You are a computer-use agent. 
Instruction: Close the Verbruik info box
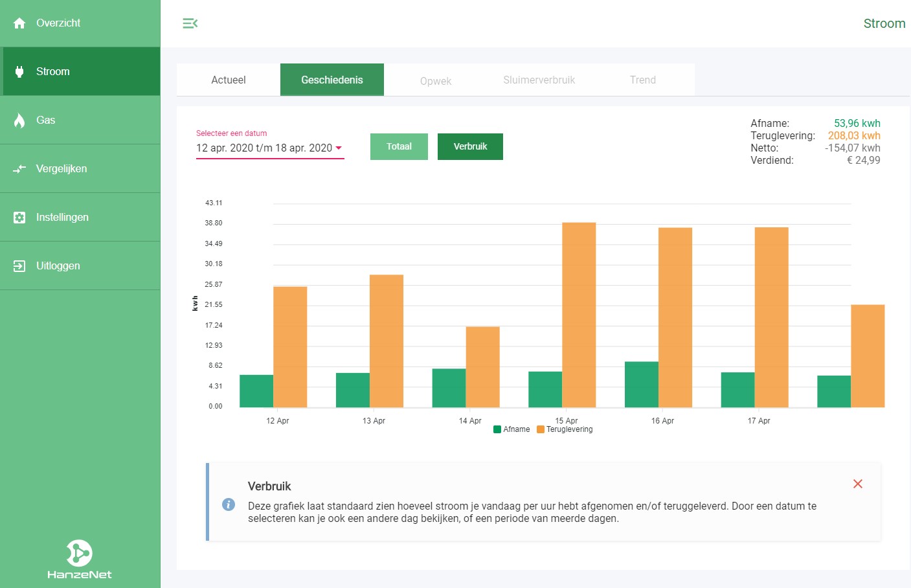coord(858,484)
